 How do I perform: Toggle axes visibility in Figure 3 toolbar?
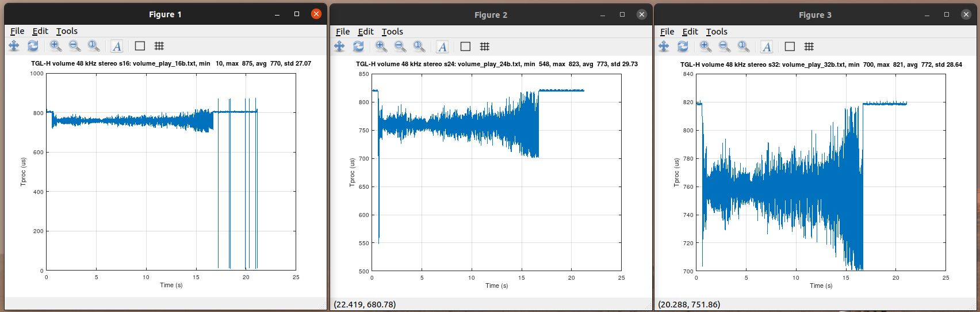tap(790, 47)
